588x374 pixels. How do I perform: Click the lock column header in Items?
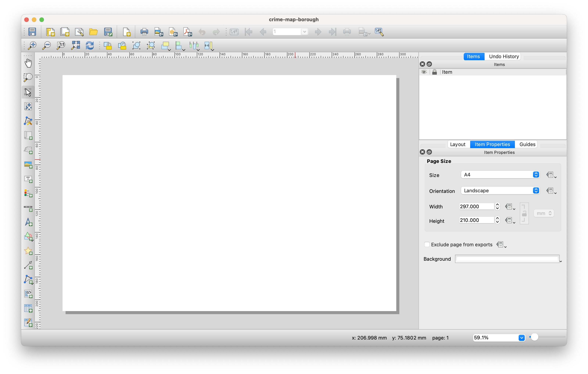(434, 72)
